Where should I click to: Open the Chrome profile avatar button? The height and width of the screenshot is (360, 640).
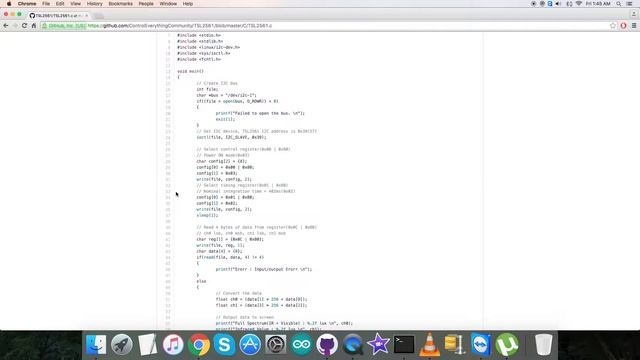tap(633, 14)
